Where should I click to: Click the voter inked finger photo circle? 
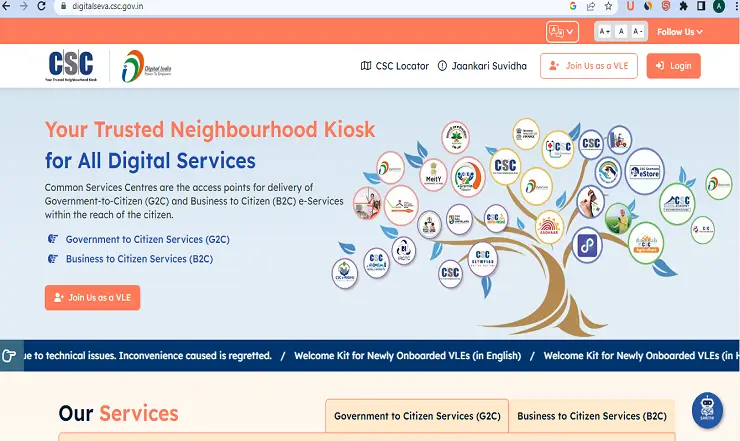pos(590,202)
